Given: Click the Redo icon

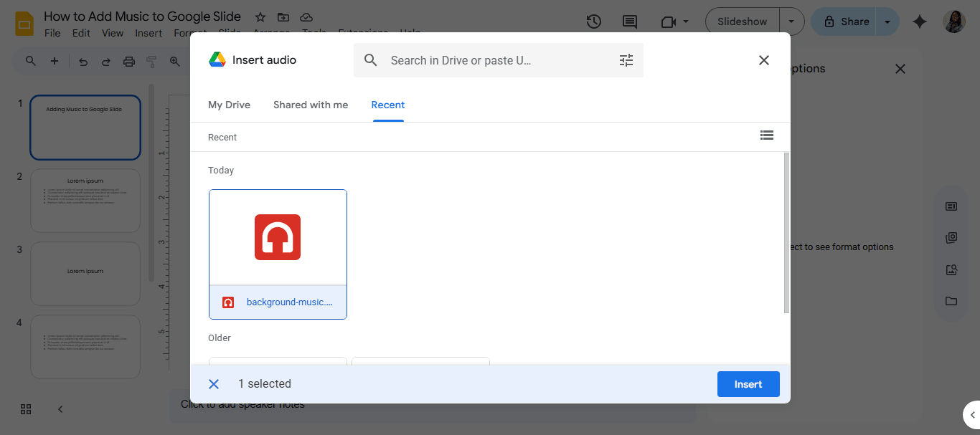Looking at the screenshot, I should [106, 62].
